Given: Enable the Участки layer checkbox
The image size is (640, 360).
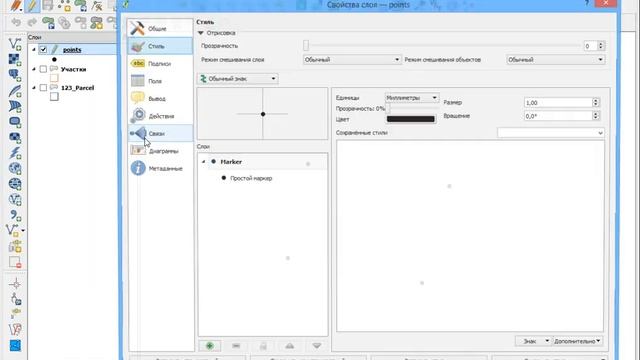Looking at the screenshot, I should pyautogui.click(x=43, y=69).
